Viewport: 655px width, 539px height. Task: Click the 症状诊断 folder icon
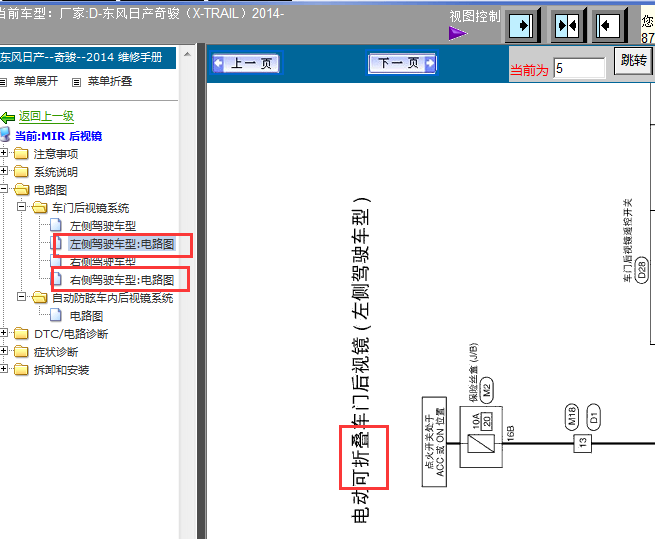point(21,351)
